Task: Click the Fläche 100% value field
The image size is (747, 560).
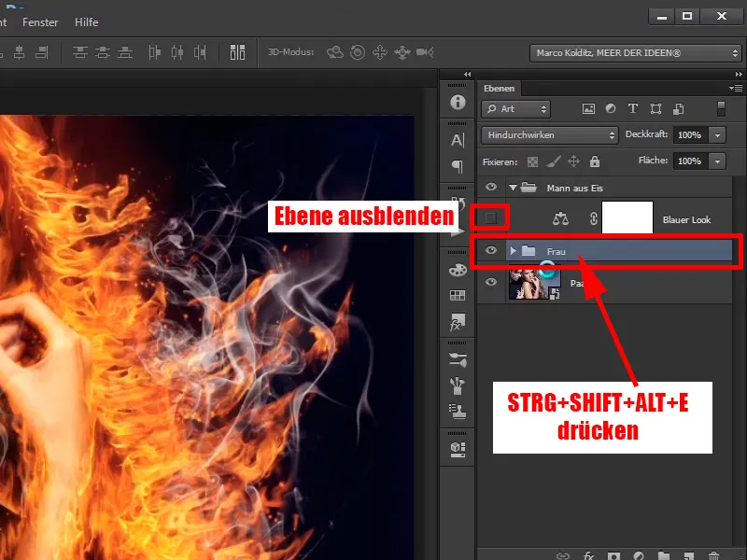Action: [x=690, y=161]
